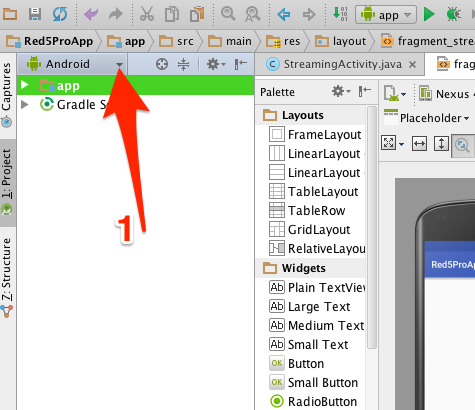The image size is (475, 410).
Task: Toggle the 1: Project side tab
Action: coord(7,183)
